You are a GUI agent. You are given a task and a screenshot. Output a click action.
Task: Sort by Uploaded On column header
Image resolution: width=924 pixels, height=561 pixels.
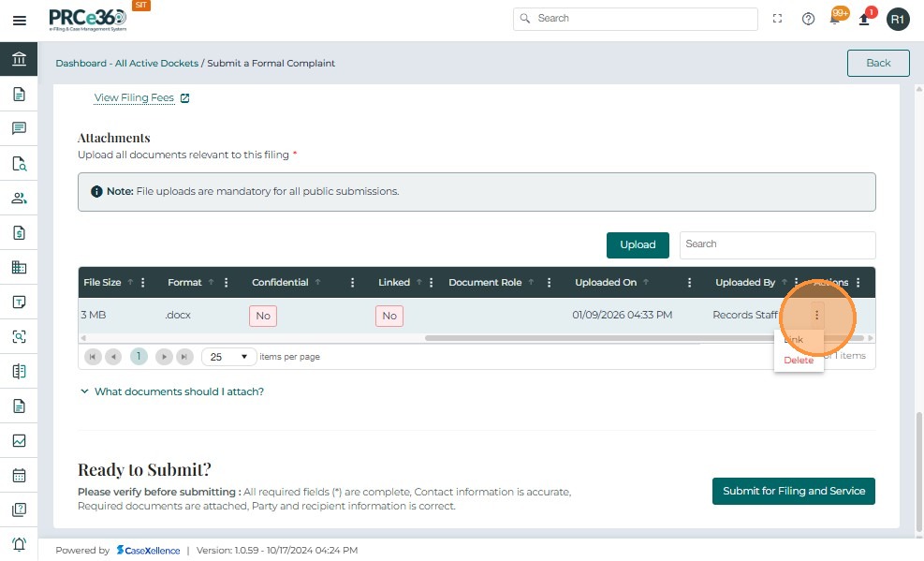(606, 283)
